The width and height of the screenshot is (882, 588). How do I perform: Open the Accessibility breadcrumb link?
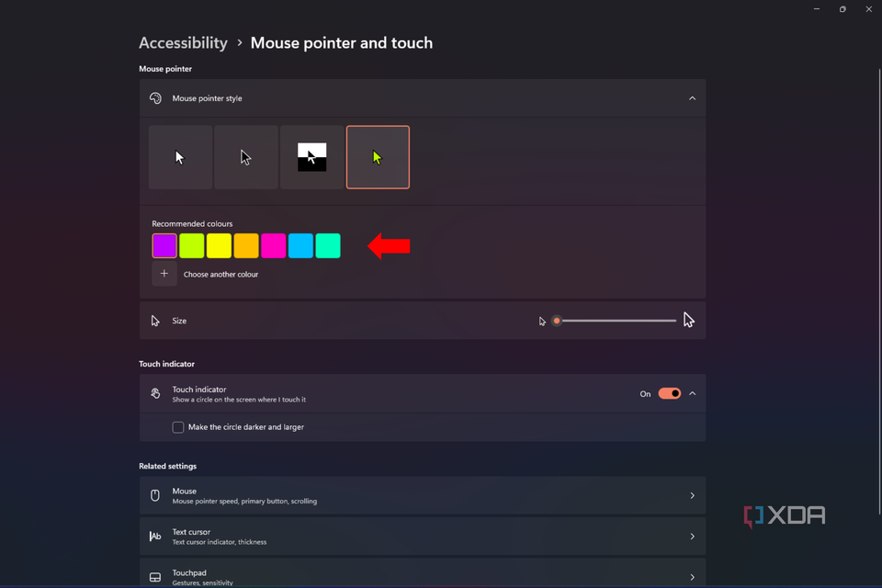(183, 42)
